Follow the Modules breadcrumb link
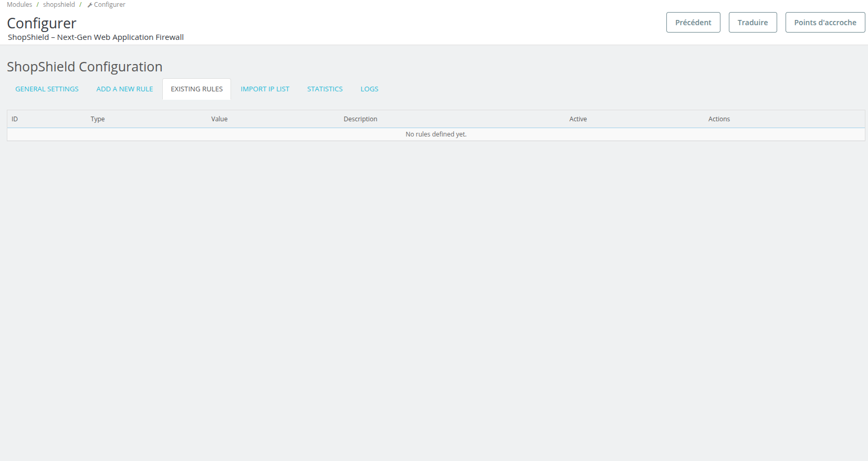The width and height of the screenshot is (868, 461). [19, 5]
